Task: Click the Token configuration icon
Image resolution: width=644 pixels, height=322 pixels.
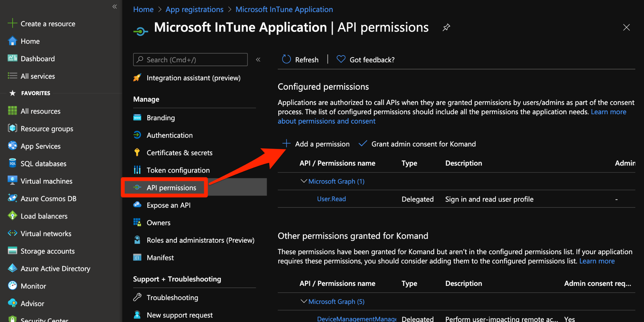Action: (137, 170)
